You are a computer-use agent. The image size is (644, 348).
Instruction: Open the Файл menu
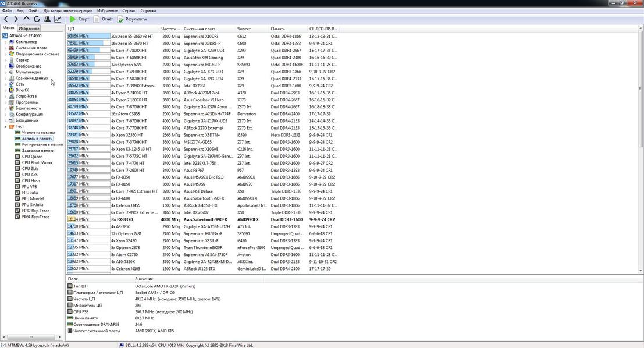tap(7, 10)
